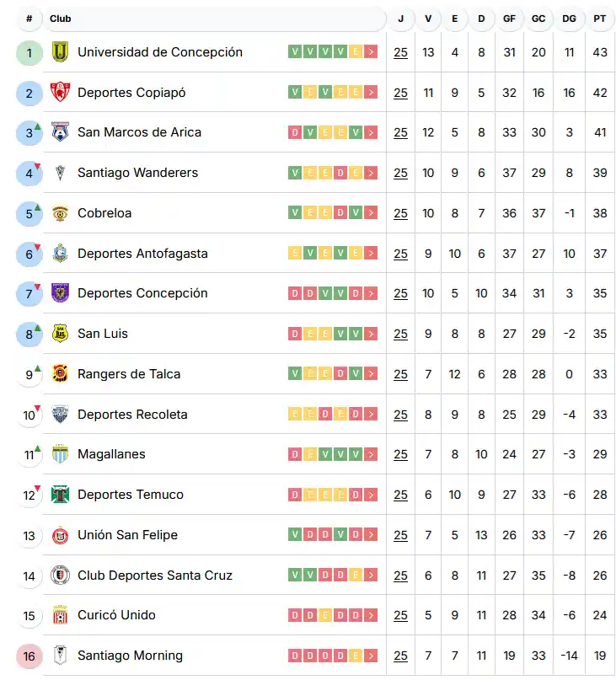This screenshot has height=680, width=616.
Task: Expand Deportes Temuco's recent results chevron
Action: [370, 495]
